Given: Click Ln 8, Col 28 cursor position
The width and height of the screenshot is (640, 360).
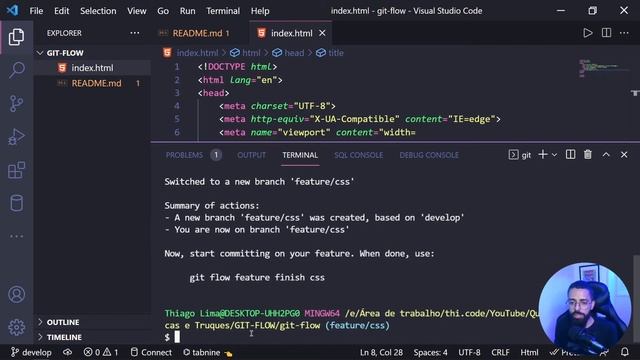Looking at the screenshot, I should 381,352.
